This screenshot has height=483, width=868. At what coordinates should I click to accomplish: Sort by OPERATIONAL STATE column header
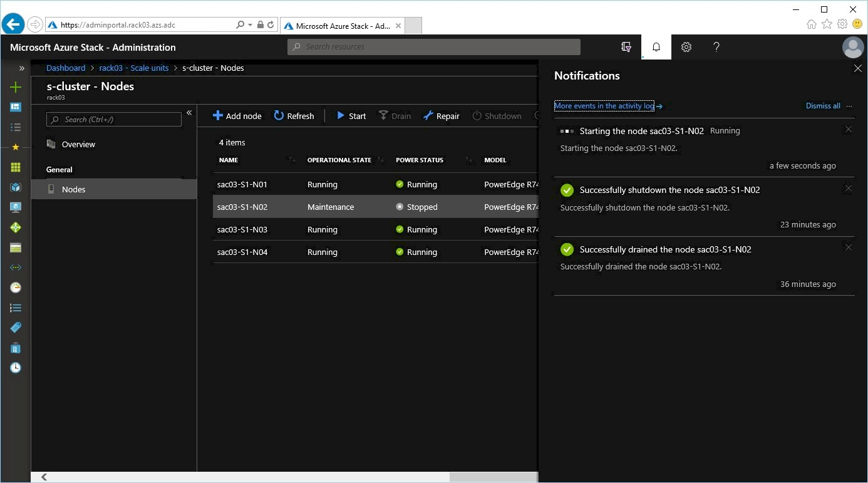coord(339,160)
